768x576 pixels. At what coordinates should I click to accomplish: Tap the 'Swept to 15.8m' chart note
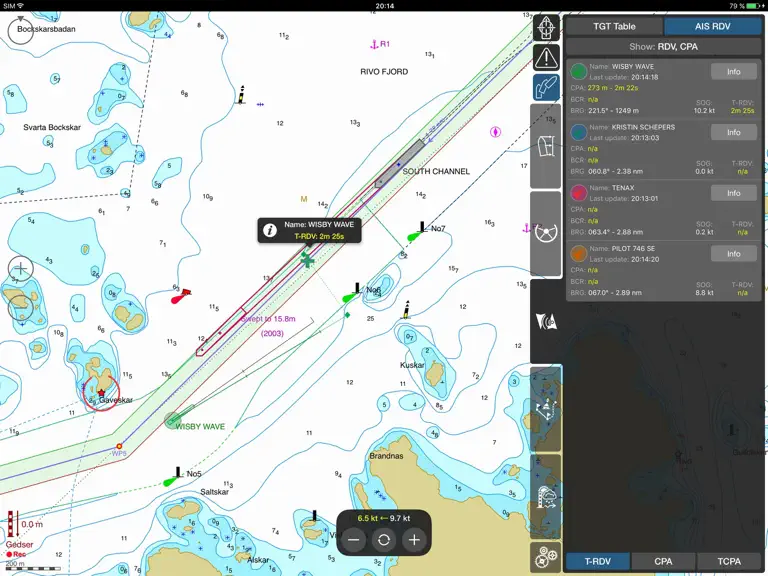coord(268,319)
